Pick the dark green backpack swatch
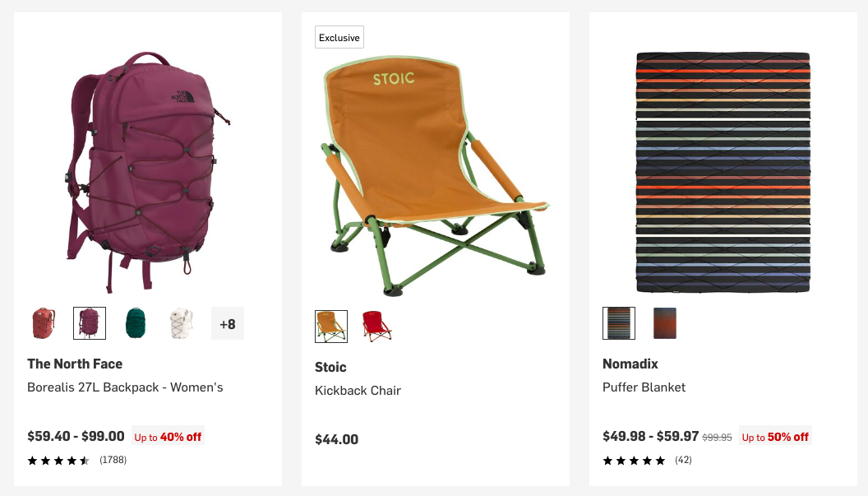Screen dimensions: 868x496 coord(136,323)
